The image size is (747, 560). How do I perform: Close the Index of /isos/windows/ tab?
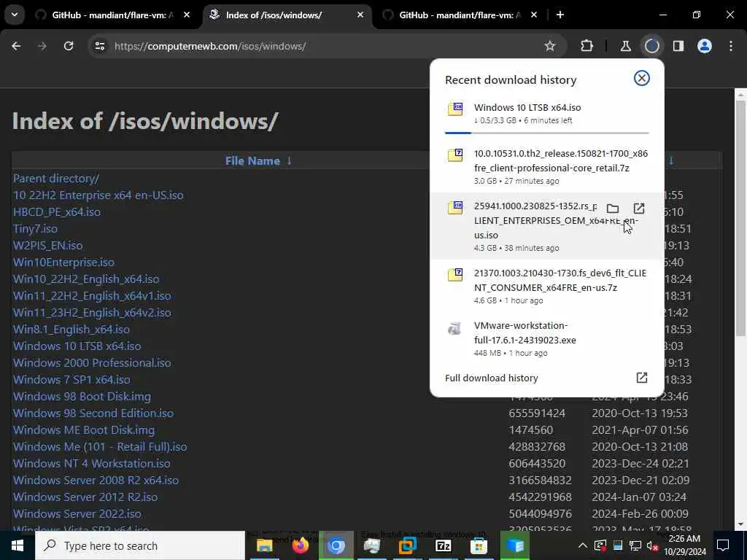click(360, 15)
